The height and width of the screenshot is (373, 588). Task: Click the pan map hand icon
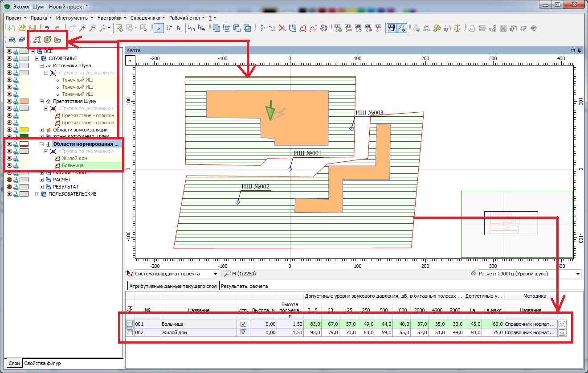click(x=72, y=28)
